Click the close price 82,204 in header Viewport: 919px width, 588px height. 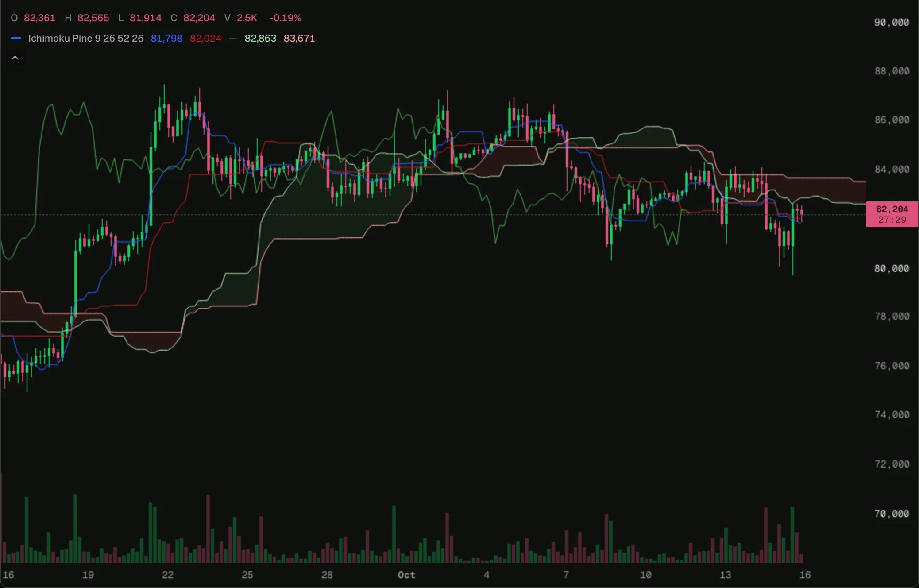coord(199,18)
